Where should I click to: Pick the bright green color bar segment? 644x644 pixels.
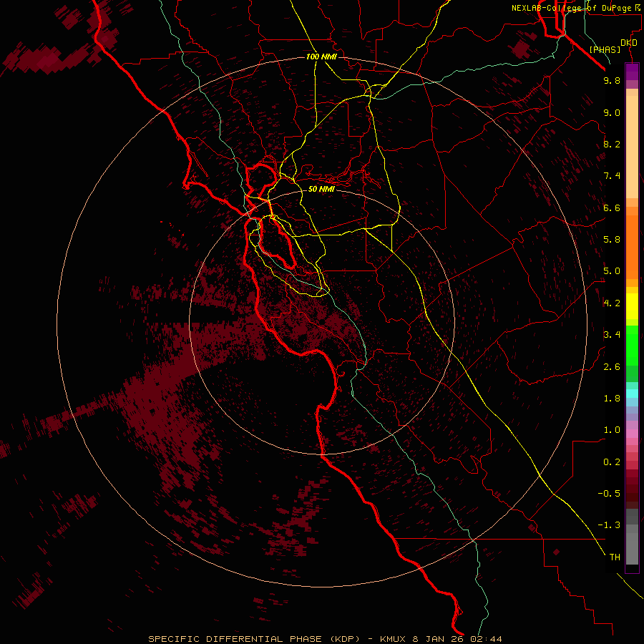point(632,346)
